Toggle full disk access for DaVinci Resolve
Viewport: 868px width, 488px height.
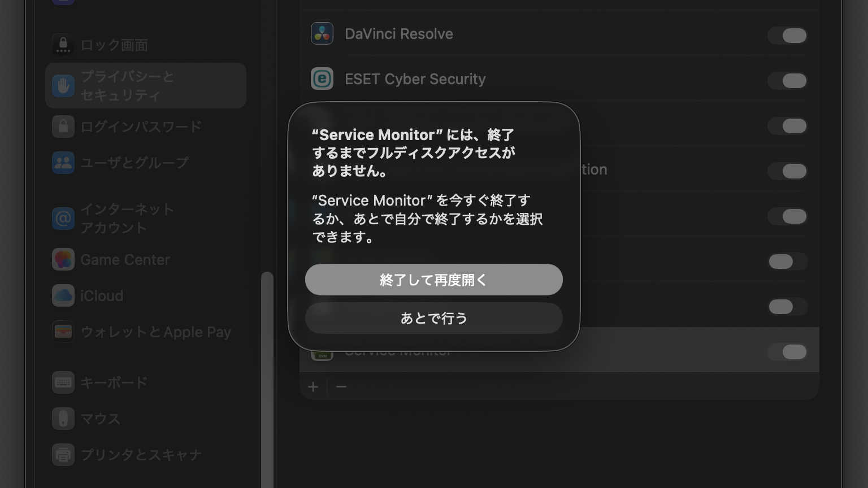(788, 36)
